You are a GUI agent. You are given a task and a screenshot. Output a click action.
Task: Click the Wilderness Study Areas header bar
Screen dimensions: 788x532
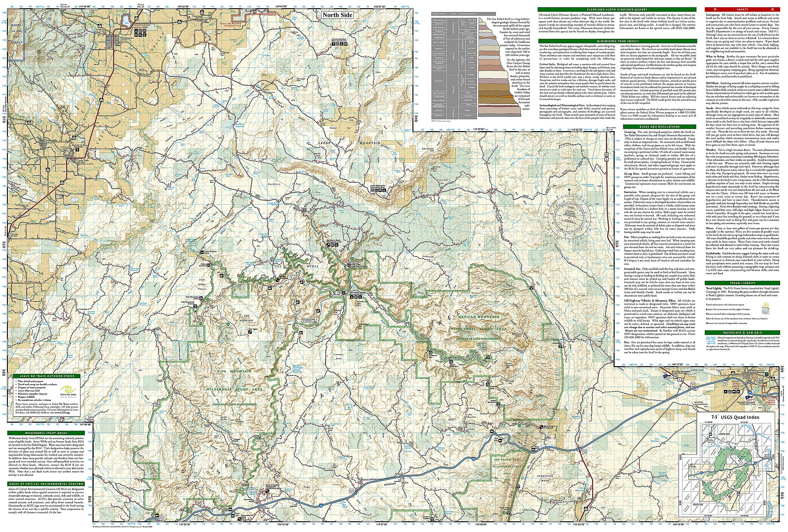46,433
